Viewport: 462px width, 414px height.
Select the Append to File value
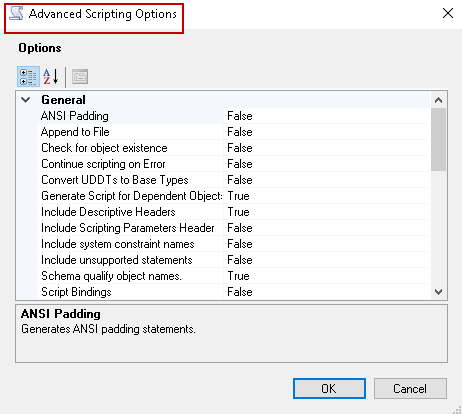pyautogui.click(x=327, y=132)
